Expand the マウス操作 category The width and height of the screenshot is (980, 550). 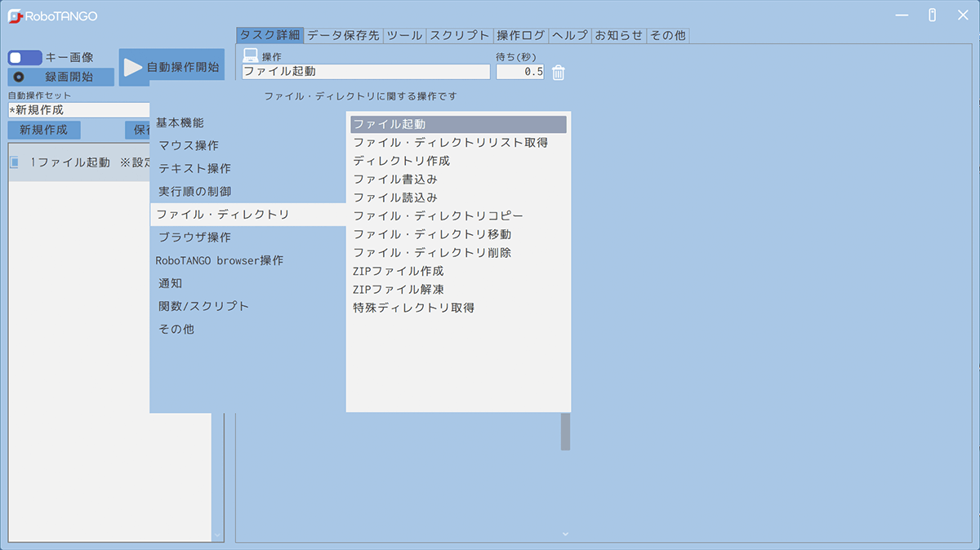click(189, 146)
